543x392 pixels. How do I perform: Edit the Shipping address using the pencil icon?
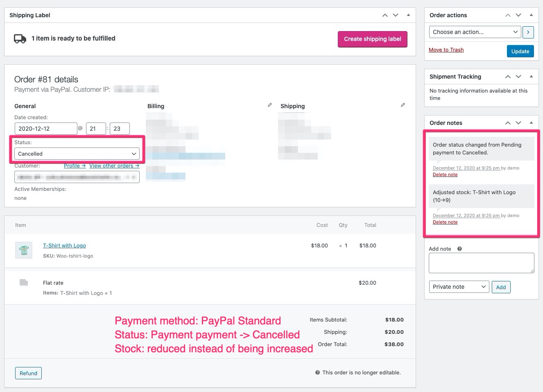click(403, 105)
